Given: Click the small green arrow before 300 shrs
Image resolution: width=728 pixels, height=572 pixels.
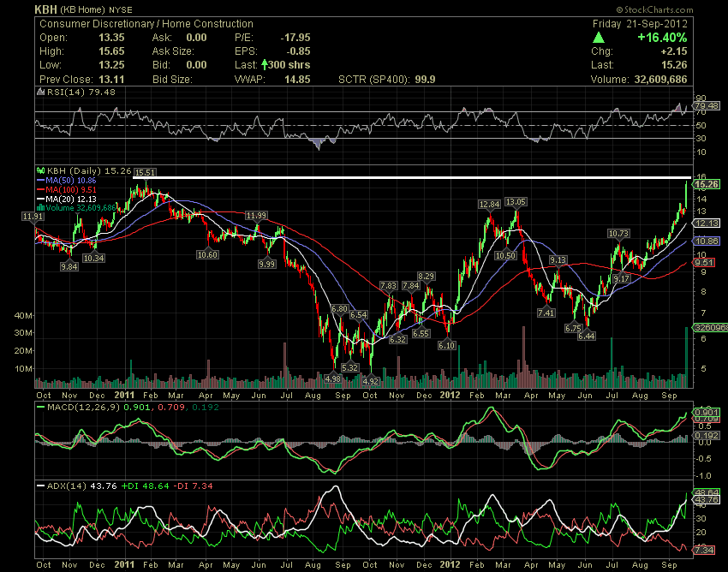Looking at the screenshot, I should 264,64.
